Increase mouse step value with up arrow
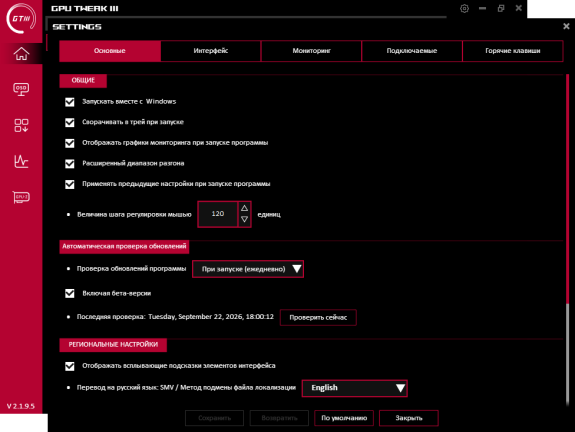Screen dimensions: 575x432 coord(245,208)
